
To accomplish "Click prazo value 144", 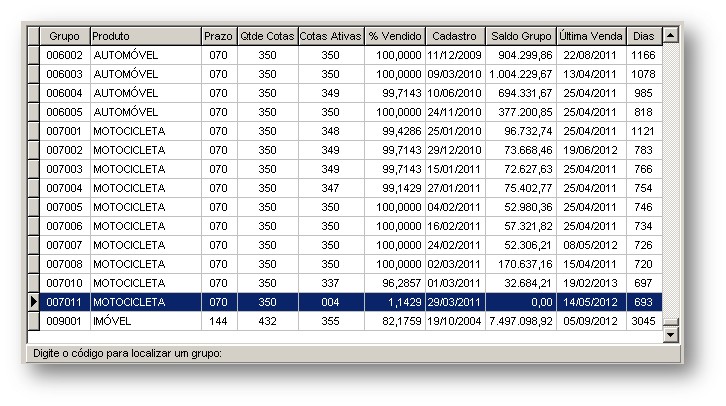I will coord(219,321).
